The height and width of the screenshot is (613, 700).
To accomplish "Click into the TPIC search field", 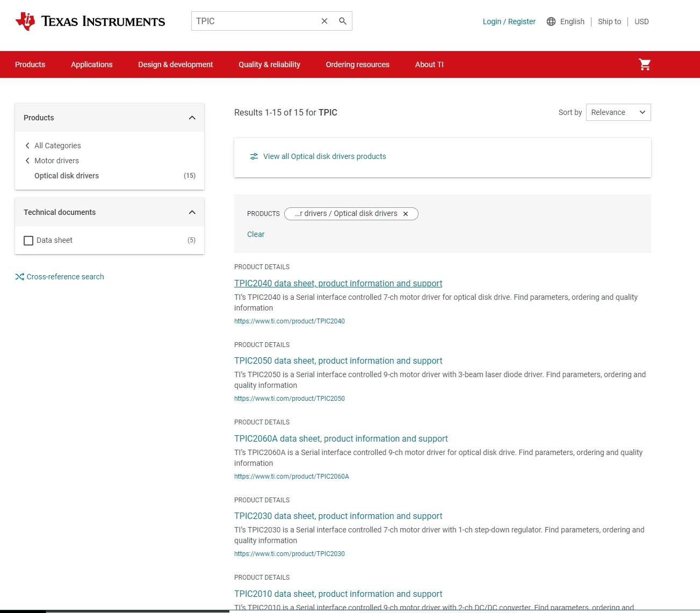I will pos(252,21).
